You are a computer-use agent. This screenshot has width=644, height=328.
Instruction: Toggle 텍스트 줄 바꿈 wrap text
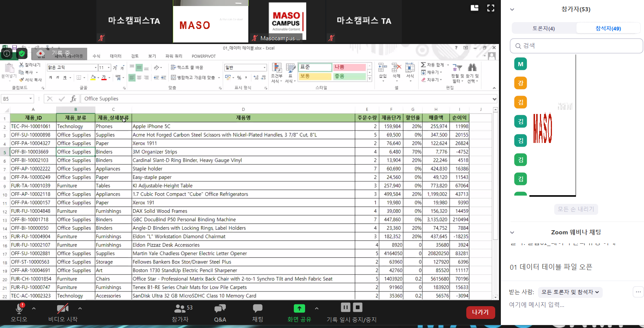coord(187,67)
